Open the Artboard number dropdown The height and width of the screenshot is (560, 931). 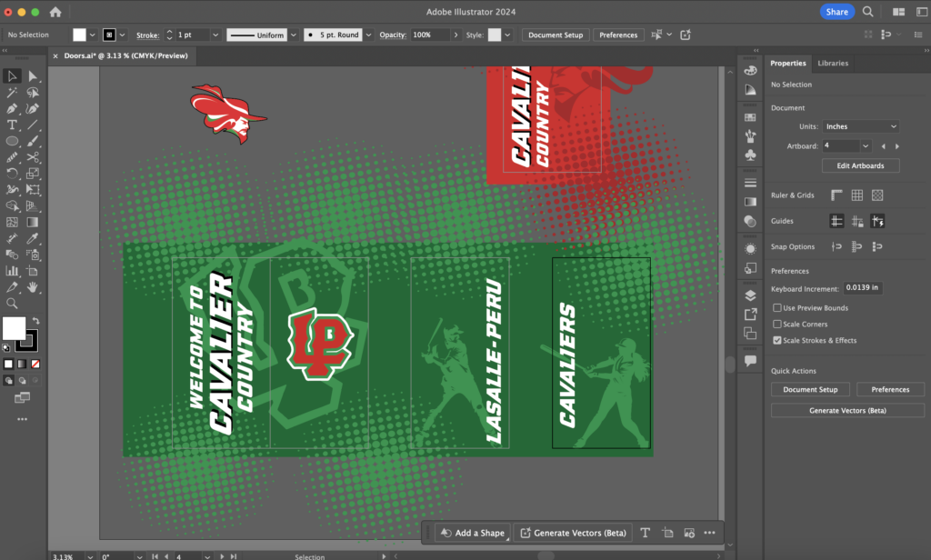(866, 146)
